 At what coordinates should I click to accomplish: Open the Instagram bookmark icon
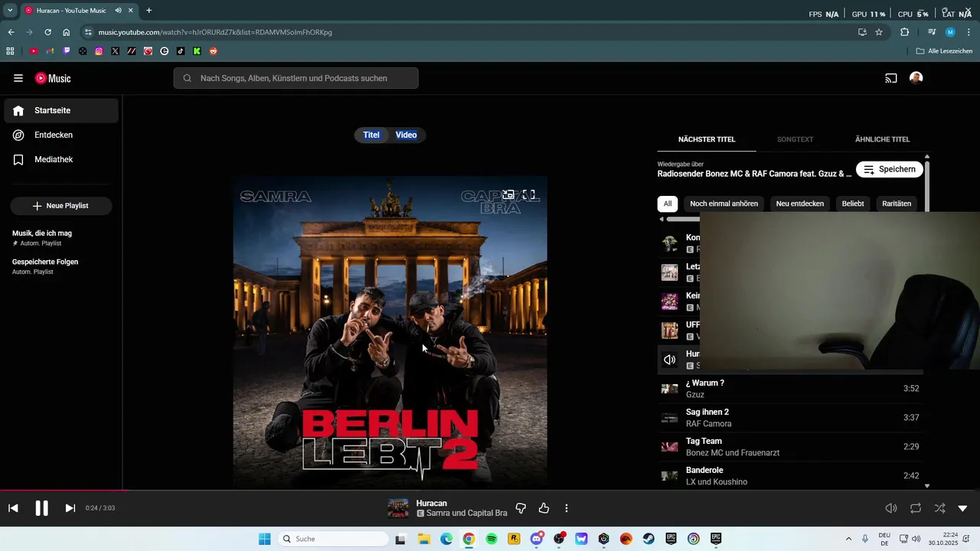99,51
